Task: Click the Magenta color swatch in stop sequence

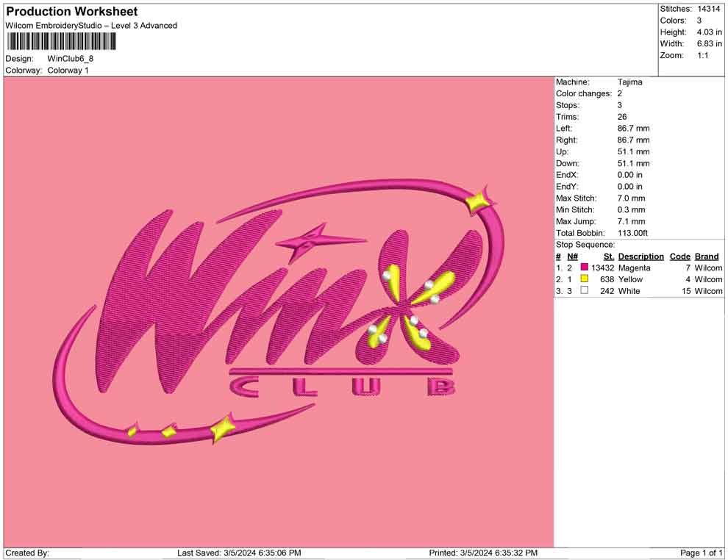Action: click(584, 268)
